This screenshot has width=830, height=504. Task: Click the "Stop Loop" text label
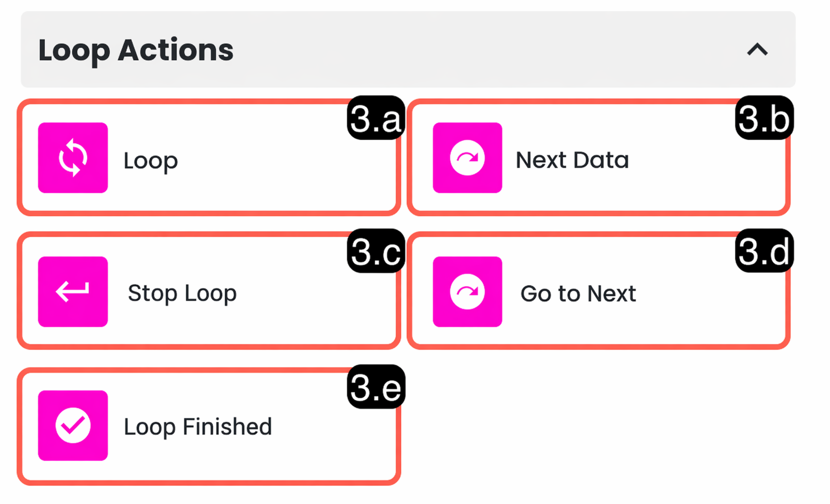point(182,294)
